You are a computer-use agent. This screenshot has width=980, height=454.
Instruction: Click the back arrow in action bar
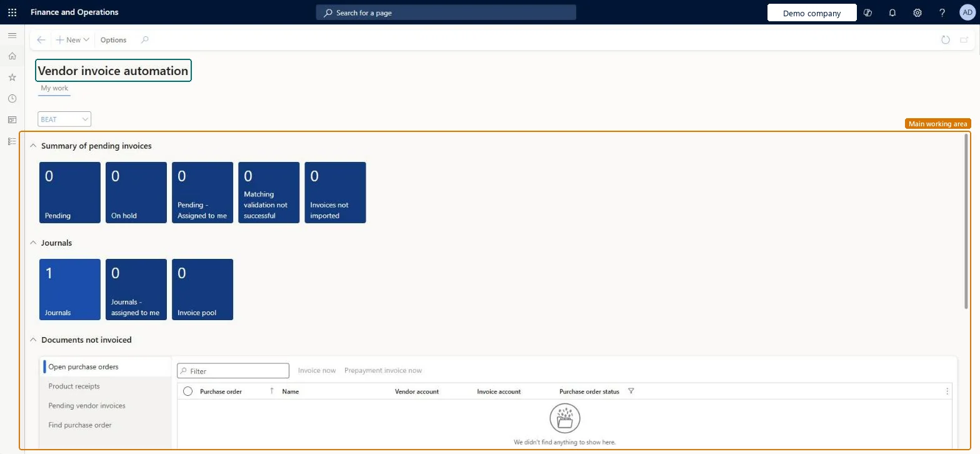41,40
